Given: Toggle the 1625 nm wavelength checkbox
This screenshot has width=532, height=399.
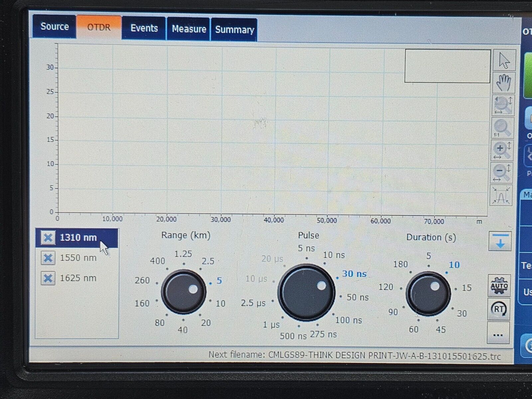Looking at the screenshot, I should point(48,278).
